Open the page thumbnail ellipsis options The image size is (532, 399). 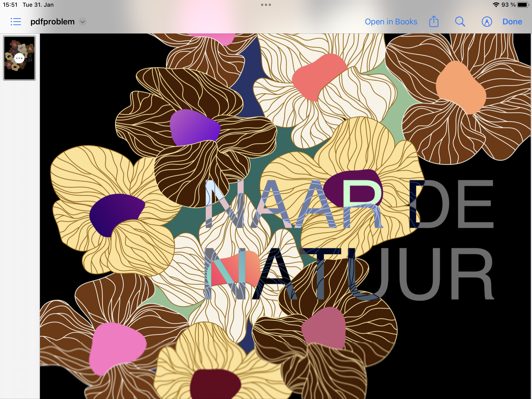coord(19,58)
